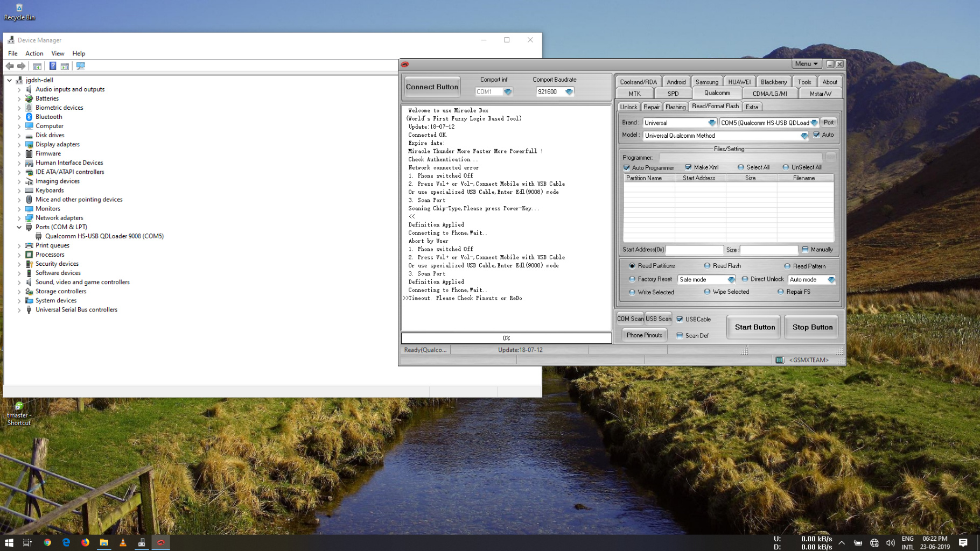This screenshot has width=980, height=551.
Task: Switch to the MTK tab
Action: coord(635,94)
